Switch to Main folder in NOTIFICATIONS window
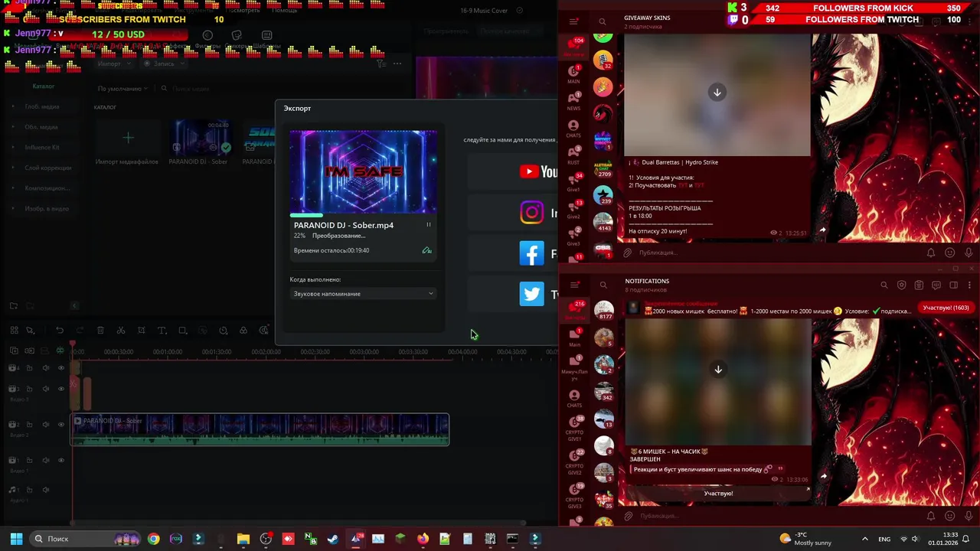 click(574, 337)
